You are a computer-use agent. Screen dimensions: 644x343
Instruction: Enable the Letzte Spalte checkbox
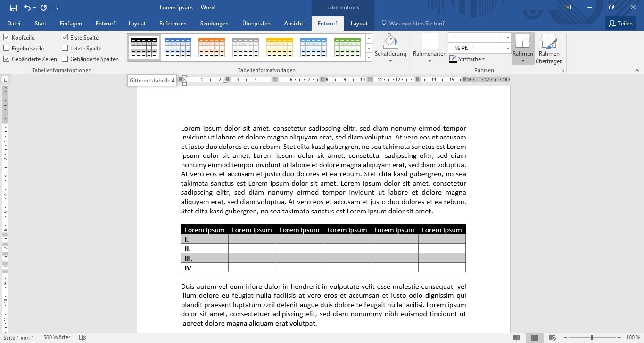(65, 48)
